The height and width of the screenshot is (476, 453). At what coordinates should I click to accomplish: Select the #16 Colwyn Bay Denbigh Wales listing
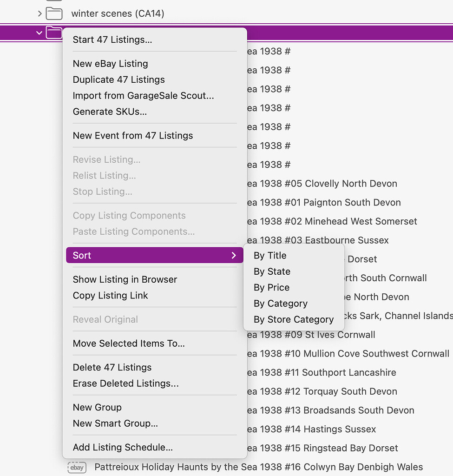click(x=258, y=467)
